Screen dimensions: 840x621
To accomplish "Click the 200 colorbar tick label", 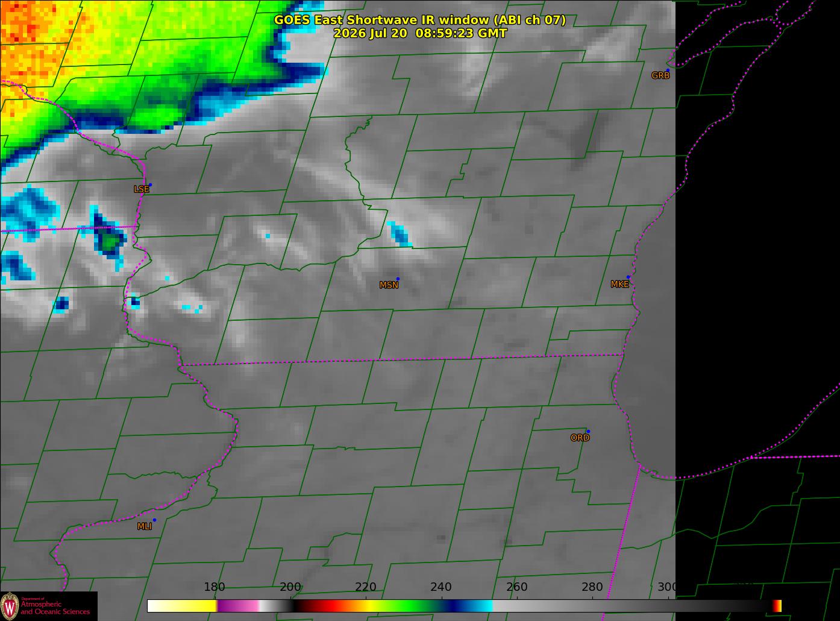I will point(290,587).
